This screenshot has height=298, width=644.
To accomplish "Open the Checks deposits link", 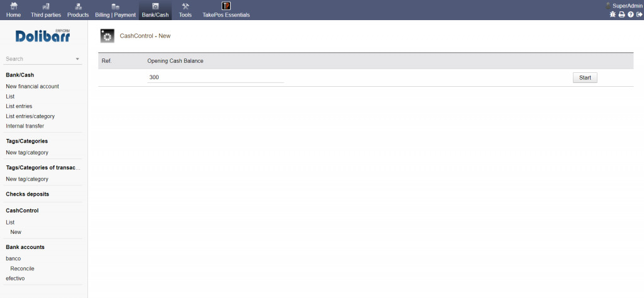I will tap(28, 194).
